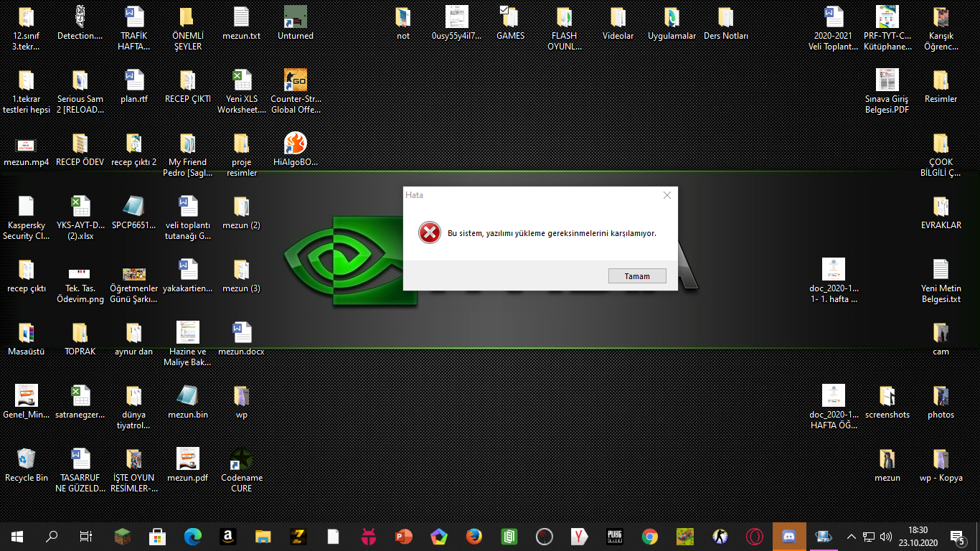Select the mezun.mp4 video file
Image resolution: width=980 pixels, height=551 pixels.
[x=27, y=149]
